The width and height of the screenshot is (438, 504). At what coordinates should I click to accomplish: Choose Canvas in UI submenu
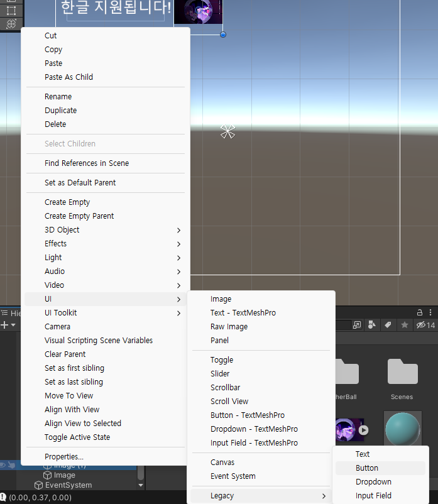pos(261,463)
